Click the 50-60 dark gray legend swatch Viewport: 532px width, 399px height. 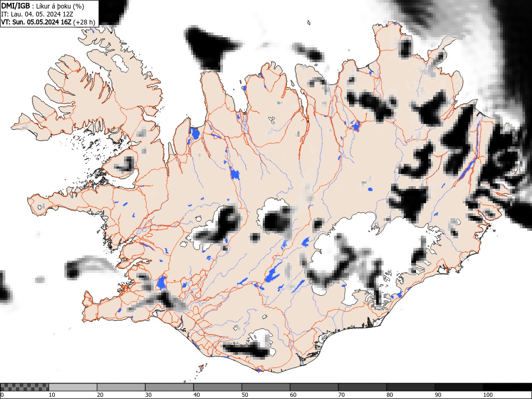[265, 387]
